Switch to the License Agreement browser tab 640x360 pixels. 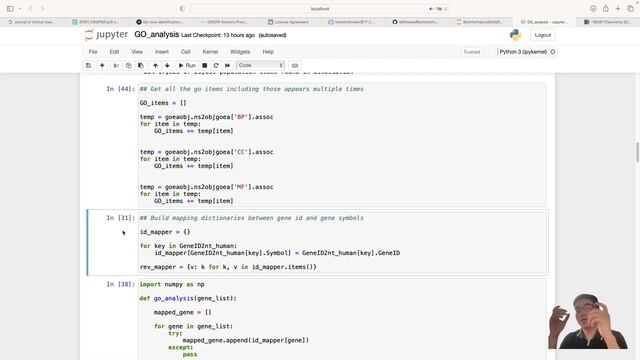[x=288, y=22]
